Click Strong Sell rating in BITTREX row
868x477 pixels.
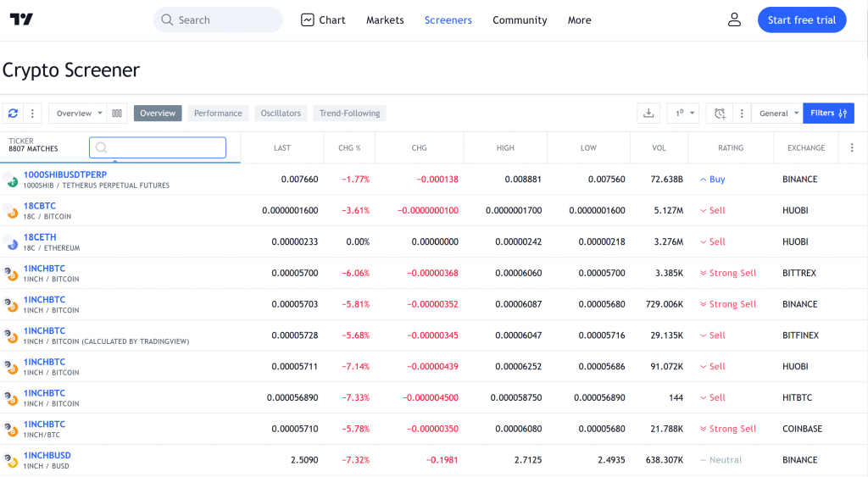point(728,273)
